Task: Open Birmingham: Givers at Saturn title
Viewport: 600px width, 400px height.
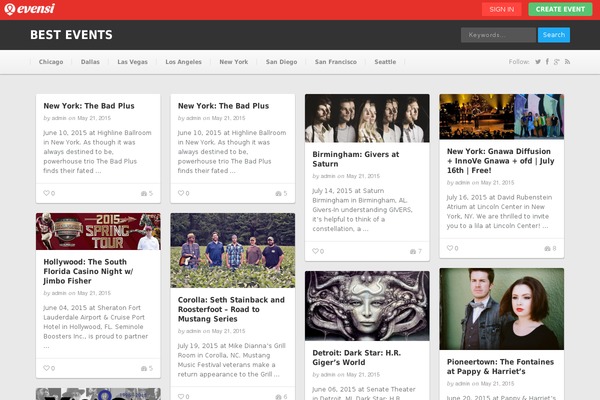Action: point(355,159)
